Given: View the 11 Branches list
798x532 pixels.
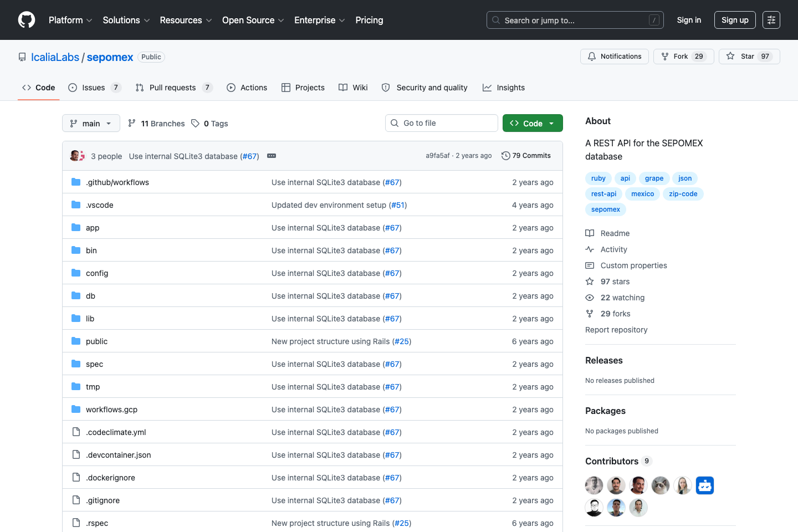Looking at the screenshot, I should [156, 124].
